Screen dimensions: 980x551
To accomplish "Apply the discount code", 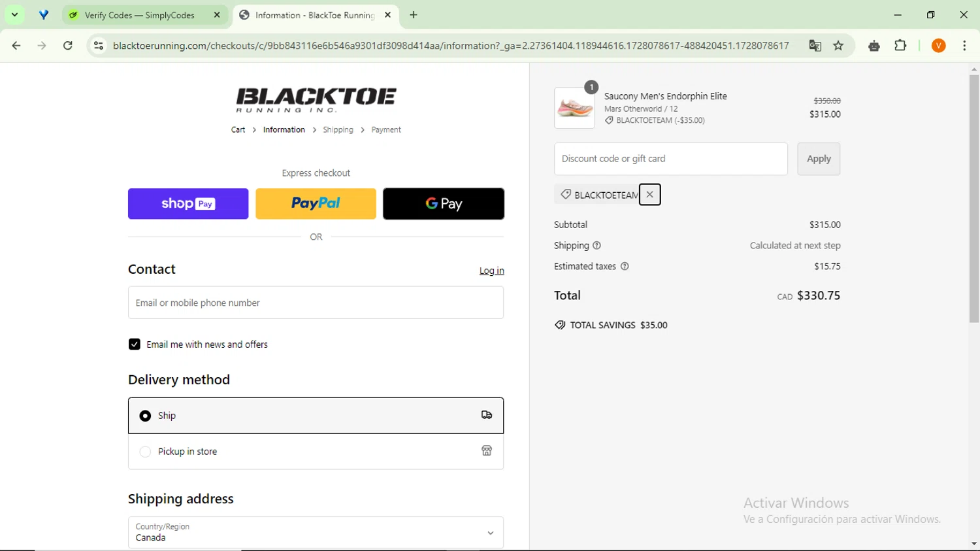I will [819, 159].
